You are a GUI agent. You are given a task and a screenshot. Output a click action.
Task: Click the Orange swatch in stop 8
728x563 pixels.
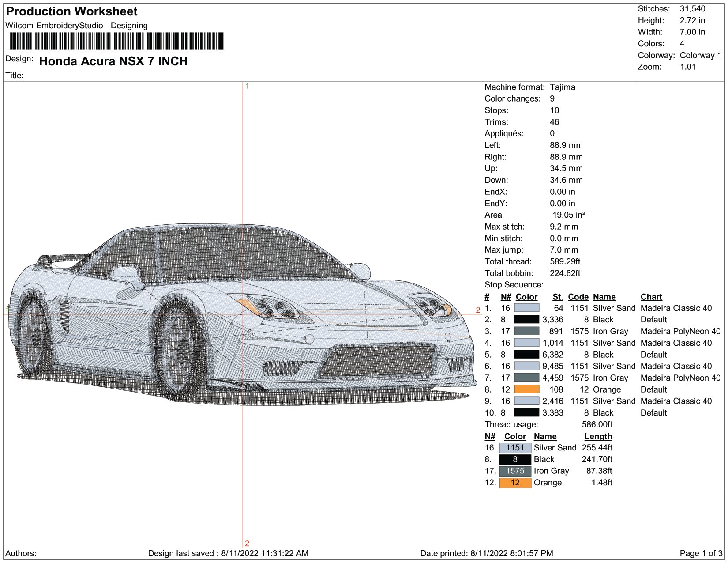(x=526, y=389)
